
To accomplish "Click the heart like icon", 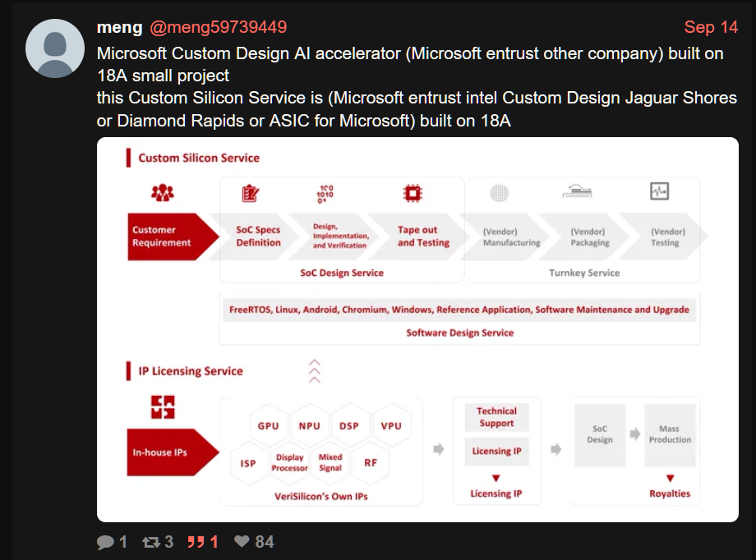I will tap(242, 541).
